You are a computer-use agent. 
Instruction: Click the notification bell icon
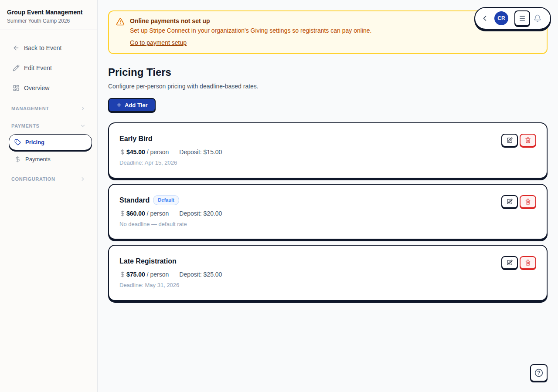point(538,18)
